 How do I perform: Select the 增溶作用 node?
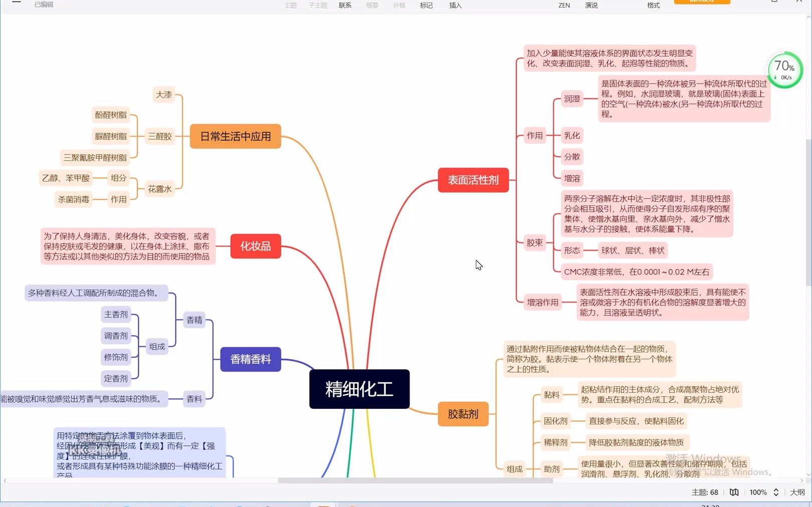[542, 303]
